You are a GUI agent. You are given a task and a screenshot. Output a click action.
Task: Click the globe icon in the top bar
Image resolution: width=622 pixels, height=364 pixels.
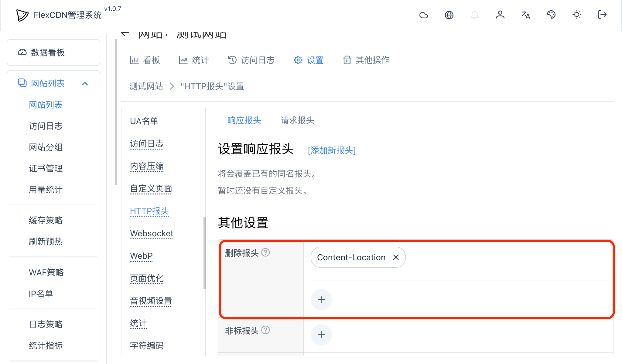449,15
